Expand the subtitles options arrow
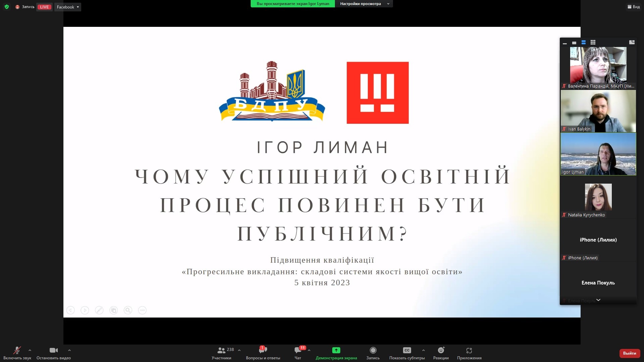644x362 pixels. pos(424,350)
